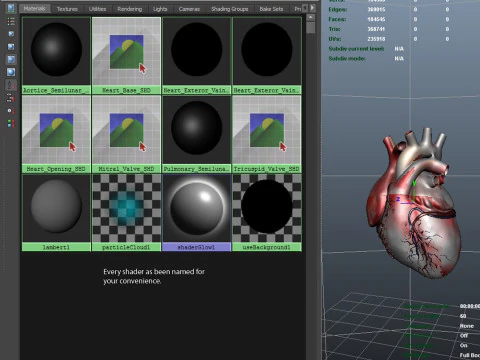Viewport: 480px width, 360px height.
Task: Open the Rendering tab
Action: (x=130, y=9)
